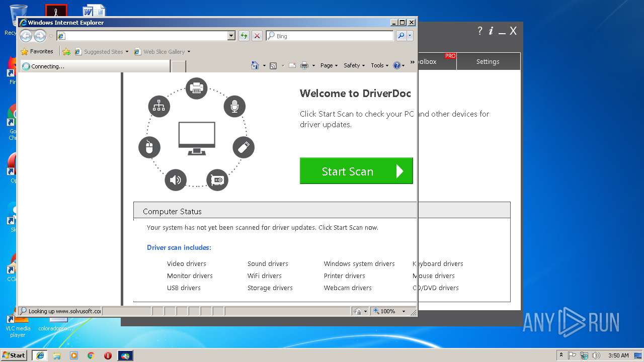
Task: Select the Connecting... tab
Action: (x=95, y=66)
